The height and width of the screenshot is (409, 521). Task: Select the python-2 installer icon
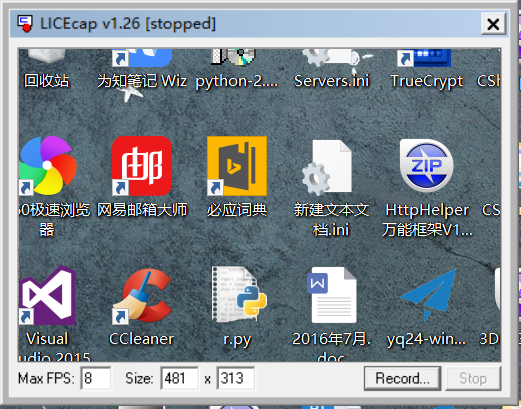[233, 57]
